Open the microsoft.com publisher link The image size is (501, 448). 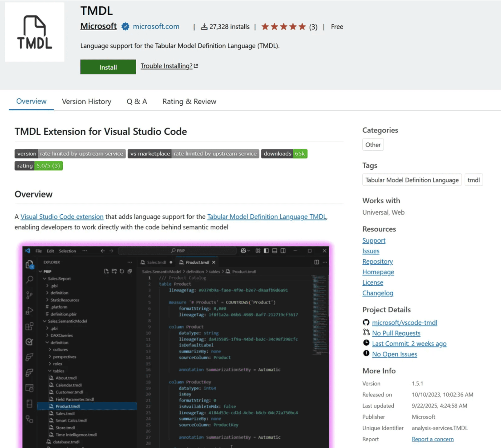coord(156,26)
